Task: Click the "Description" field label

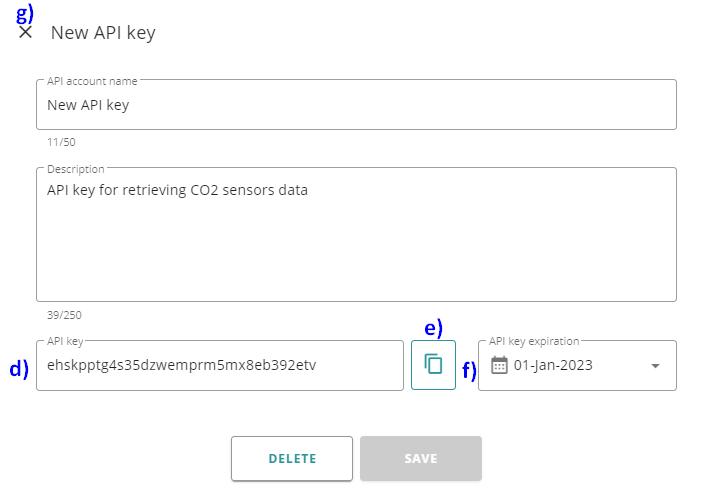Action: pyautogui.click(x=75, y=169)
